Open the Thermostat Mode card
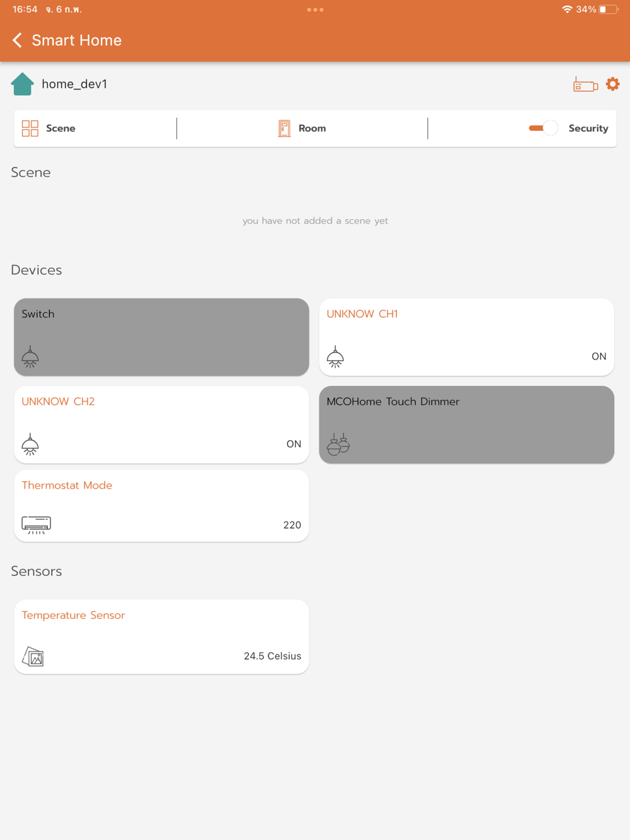630x840 pixels. (161, 506)
